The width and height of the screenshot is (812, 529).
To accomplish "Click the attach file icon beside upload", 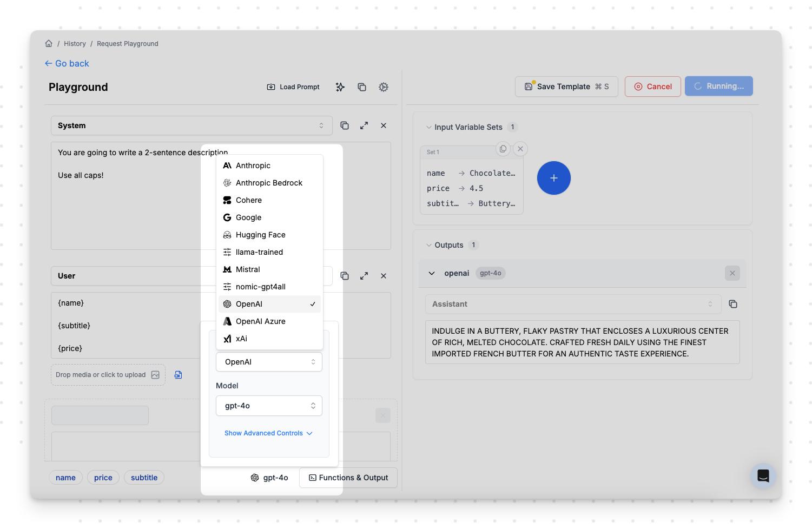I will click(178, 375).
